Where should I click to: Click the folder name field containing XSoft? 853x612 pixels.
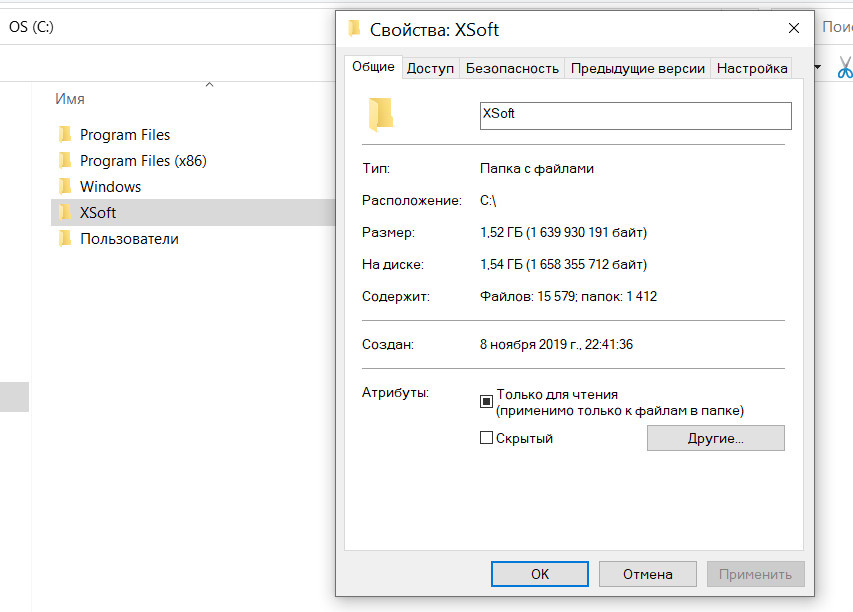(x=635, y=115)
